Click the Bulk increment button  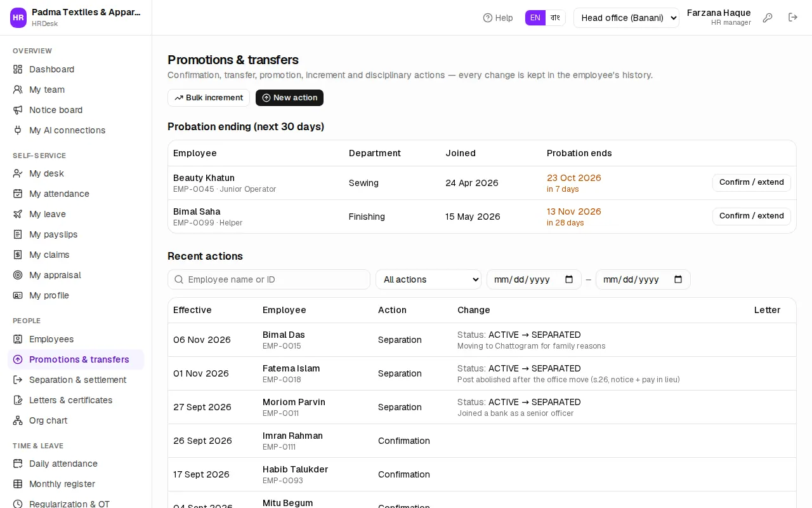(x=209, y=98)
